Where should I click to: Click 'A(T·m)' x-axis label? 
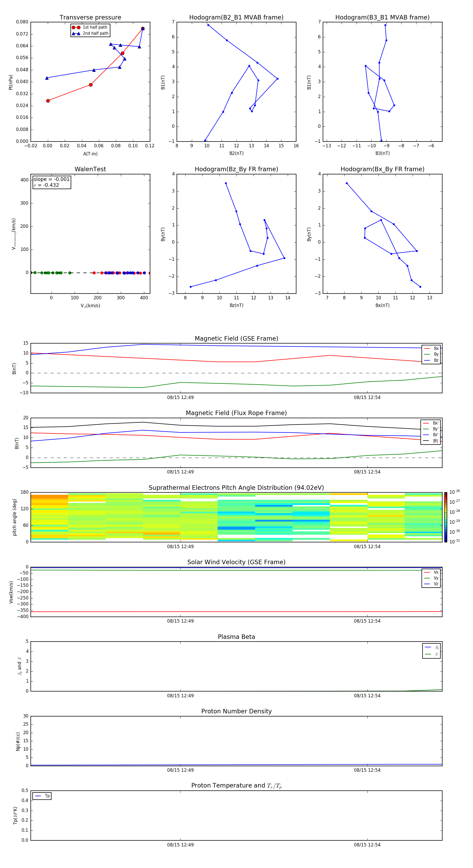point(90,154)
